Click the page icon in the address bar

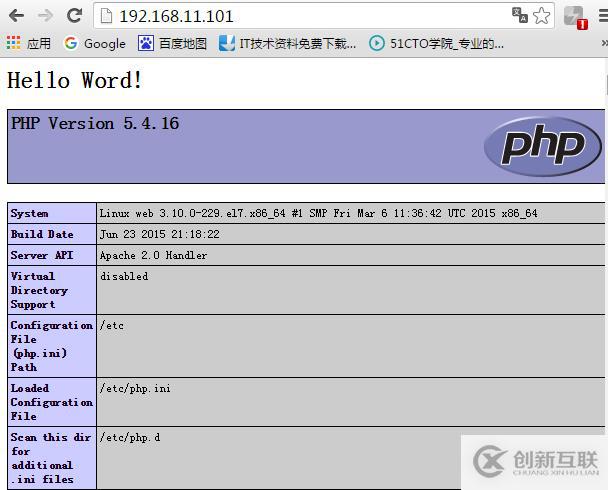(106, 16)
